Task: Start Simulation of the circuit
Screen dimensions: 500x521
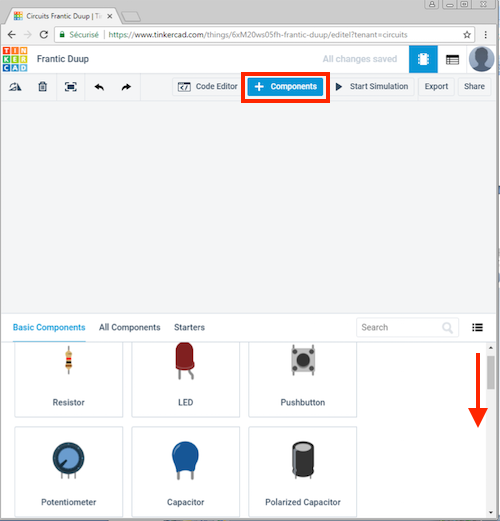Action: [x=372, y=87]
